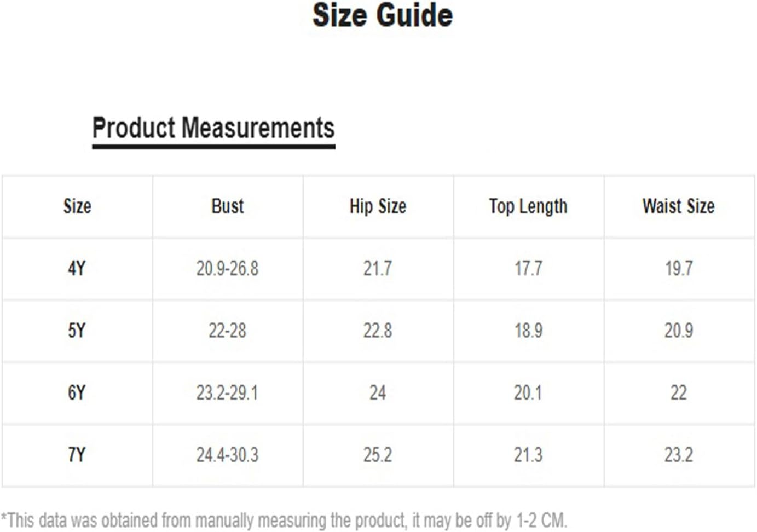Click hip size value 24

(378, 393)
